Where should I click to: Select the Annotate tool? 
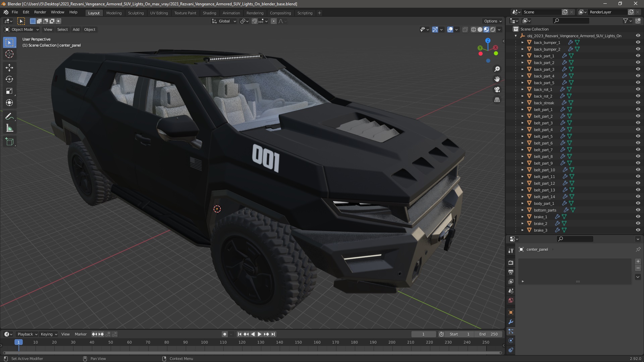pos(9,116)
